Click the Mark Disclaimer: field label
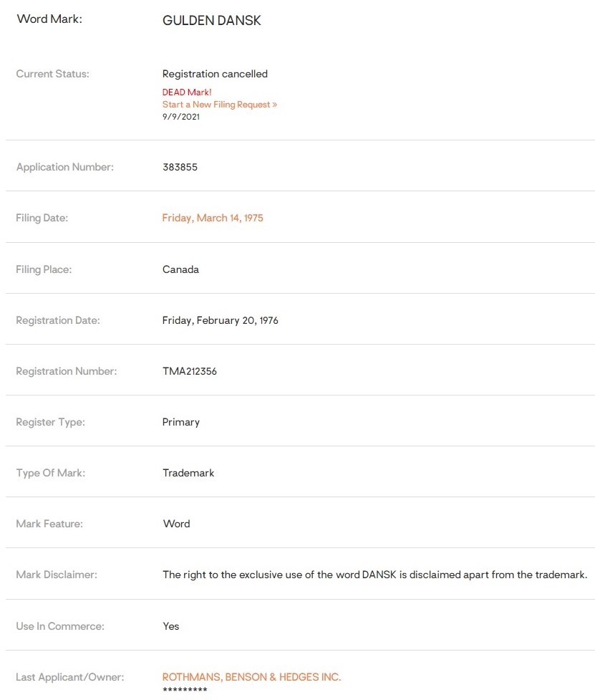 tap(57, 575)
